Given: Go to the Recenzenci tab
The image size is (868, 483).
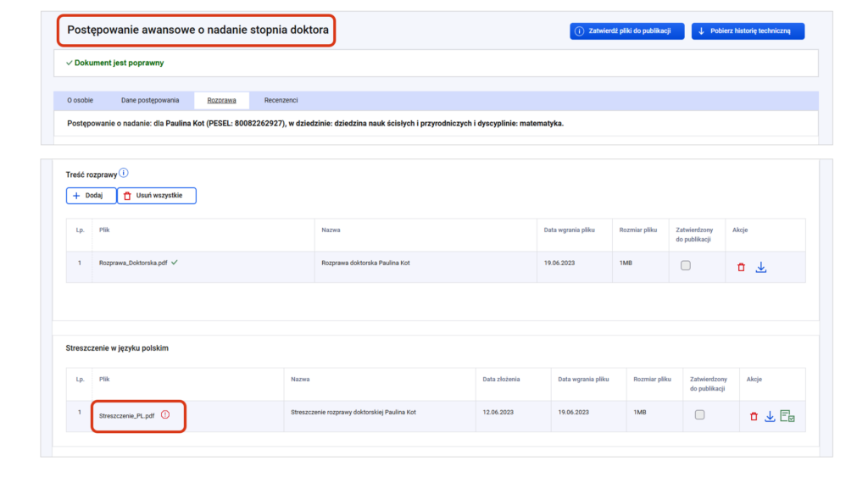Looking at the screenshot, I should 281,100.
